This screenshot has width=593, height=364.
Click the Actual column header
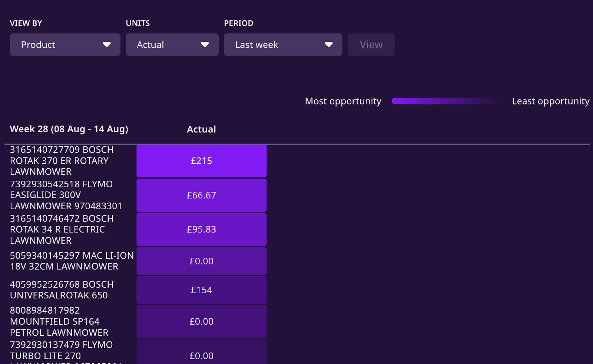point(201,129)
